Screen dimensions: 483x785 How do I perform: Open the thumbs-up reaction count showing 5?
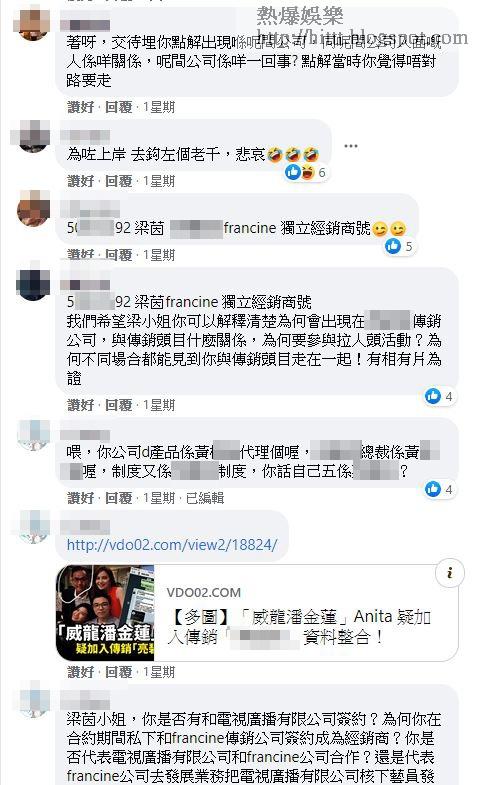(399, 246)
